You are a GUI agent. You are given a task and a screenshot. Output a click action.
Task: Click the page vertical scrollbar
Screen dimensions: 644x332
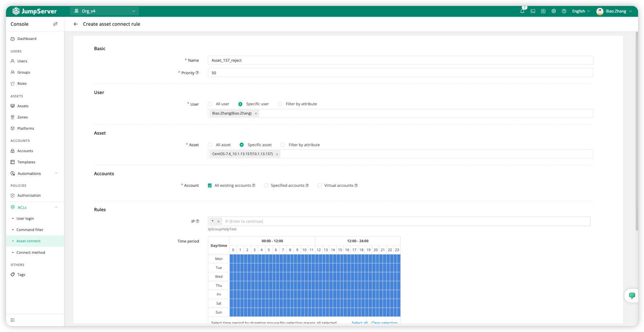(637, 131)
